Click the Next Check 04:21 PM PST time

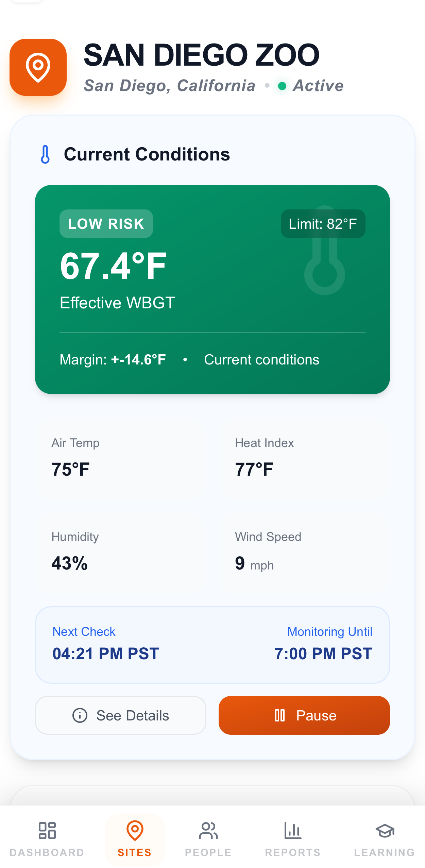(106, 653)
